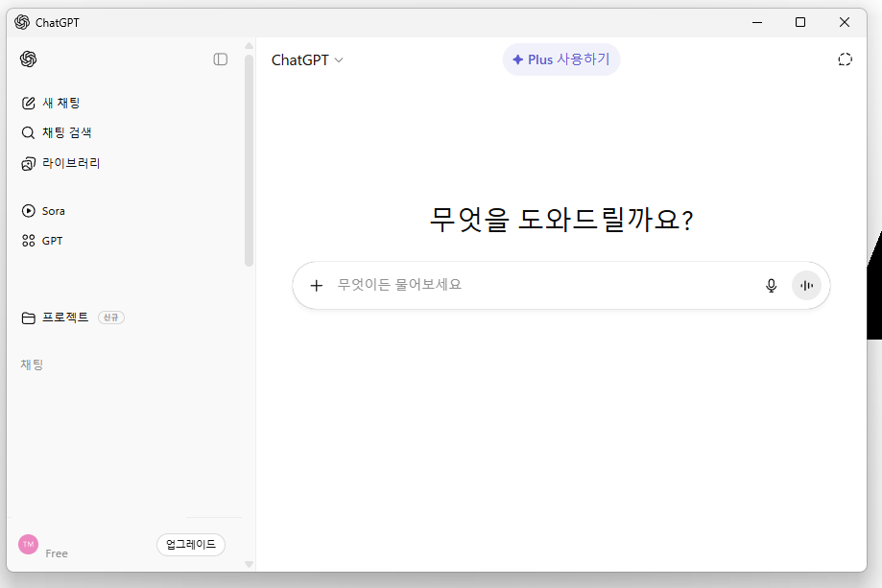Image resolution: width=882 pixels, height=588 pixels.
Task: Click the 채팅 section heading
Action: tap(32, 365)
